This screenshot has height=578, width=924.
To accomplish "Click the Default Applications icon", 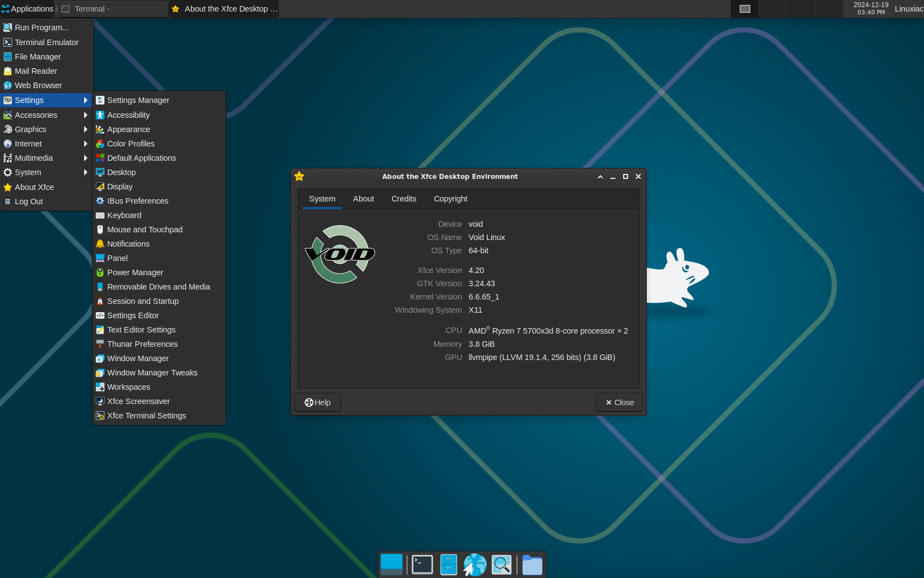I will tap(100, 158).
